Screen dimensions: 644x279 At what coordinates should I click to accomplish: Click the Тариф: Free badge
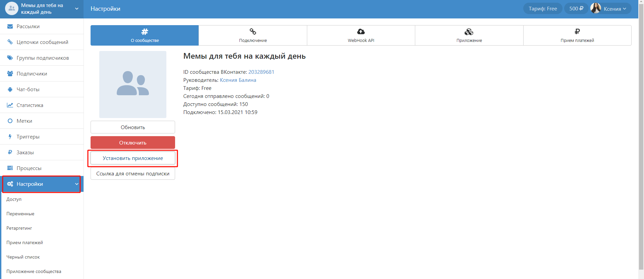tap(543, 9)
